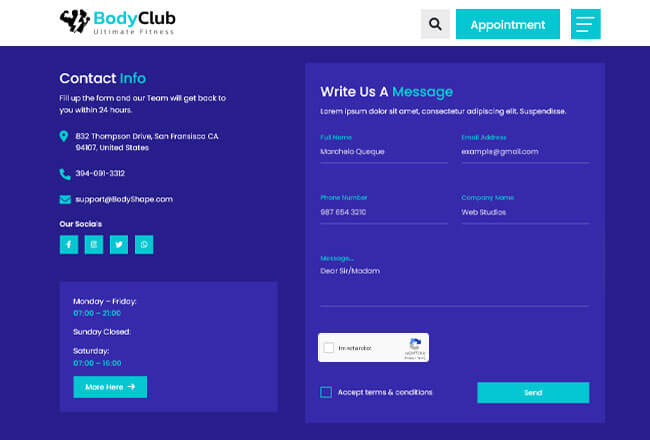Screen dimensions: 650x440
Task: Click the search magnifier icon
Action: pos(435,24)
